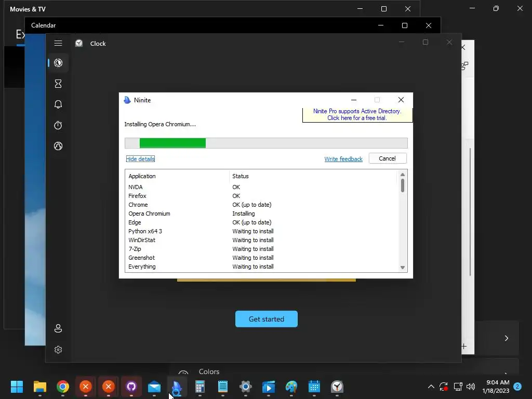This screenshot has height=399, width=532.
Task: Select the Greenshot row
Action: [261, 258]
